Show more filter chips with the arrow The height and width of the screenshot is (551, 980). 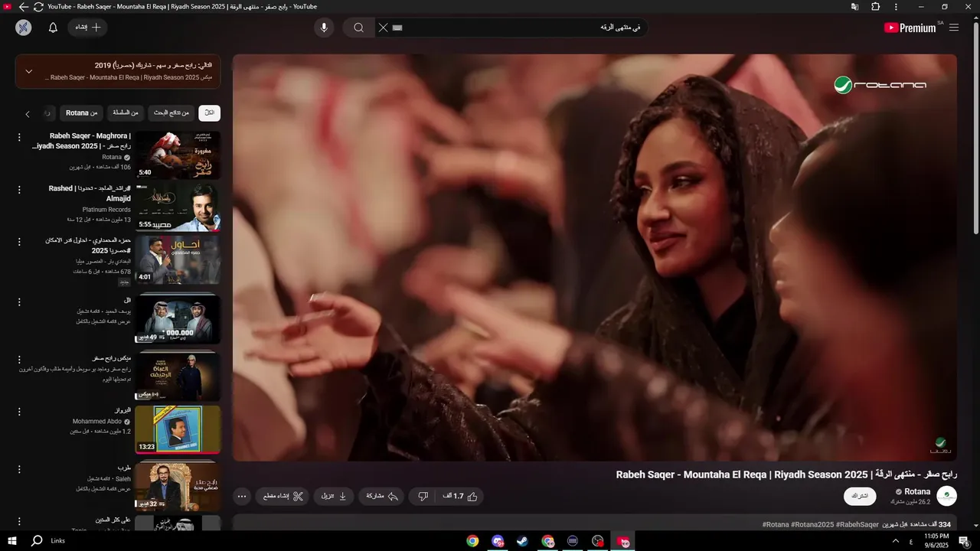tap(28, 114)
